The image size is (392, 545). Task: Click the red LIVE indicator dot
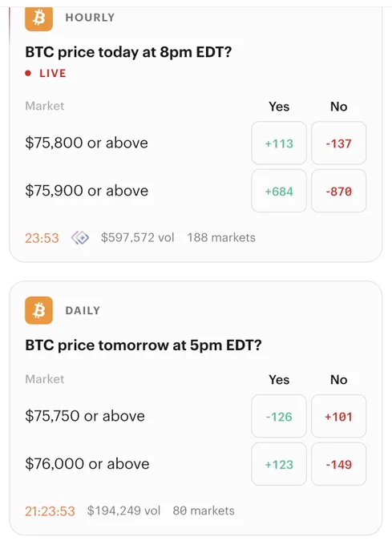coord(28,74)
